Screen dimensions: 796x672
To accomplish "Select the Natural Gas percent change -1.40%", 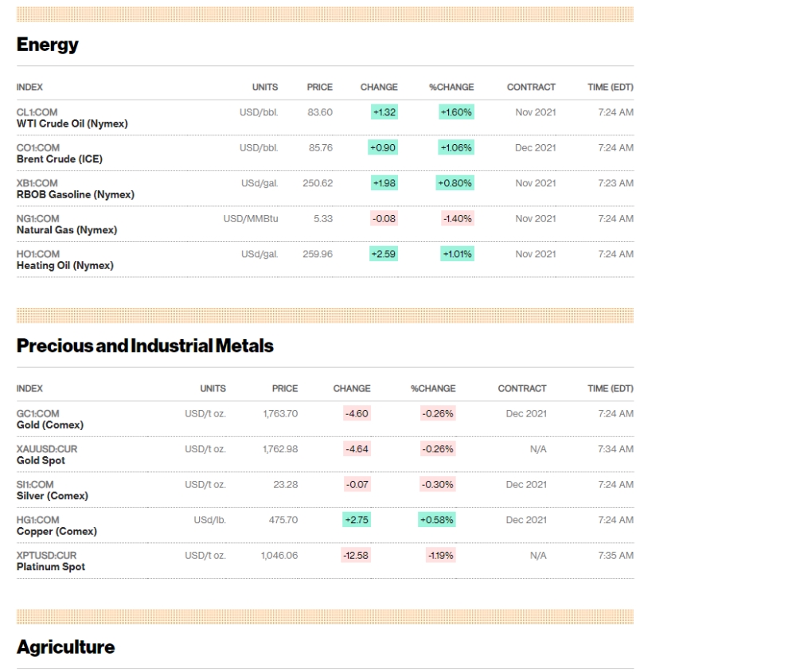I will pyautogui.click(x=458, y=219).
